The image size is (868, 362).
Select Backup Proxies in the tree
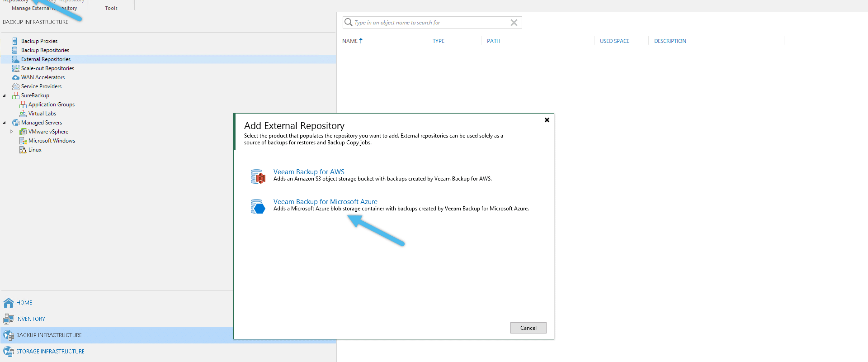pos(39,41)
